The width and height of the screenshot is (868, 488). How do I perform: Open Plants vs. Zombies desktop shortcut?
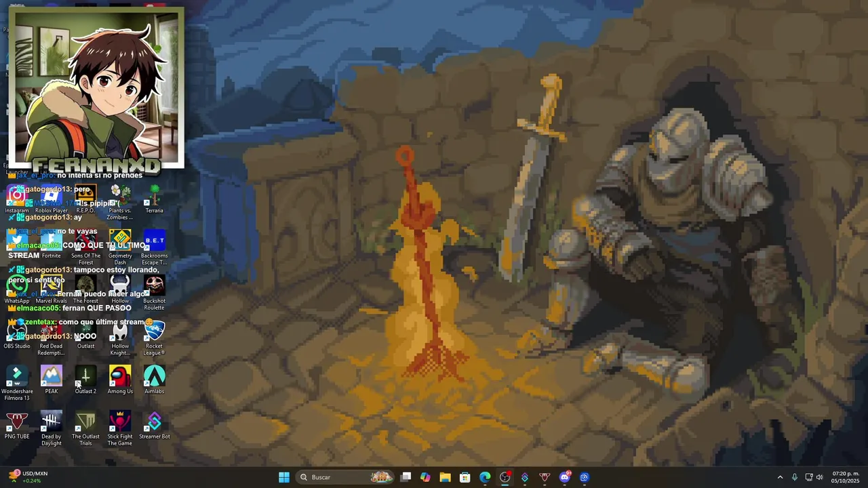[x=120, y=203]
